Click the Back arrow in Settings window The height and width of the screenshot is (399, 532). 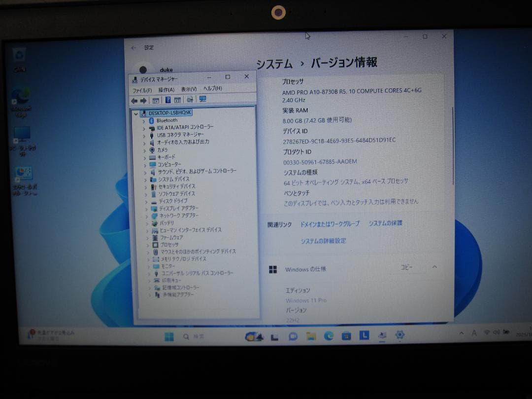[133, 47]
